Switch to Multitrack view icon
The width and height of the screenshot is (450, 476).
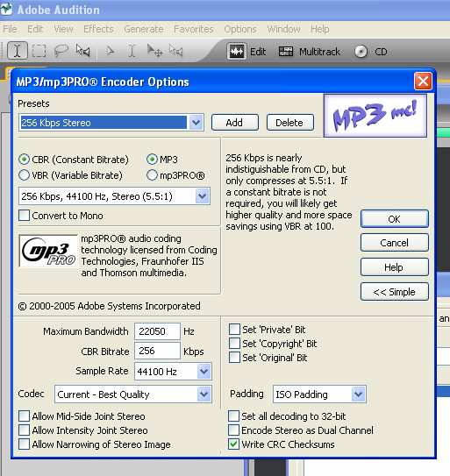pyautogui.click(x=286, y=52)
